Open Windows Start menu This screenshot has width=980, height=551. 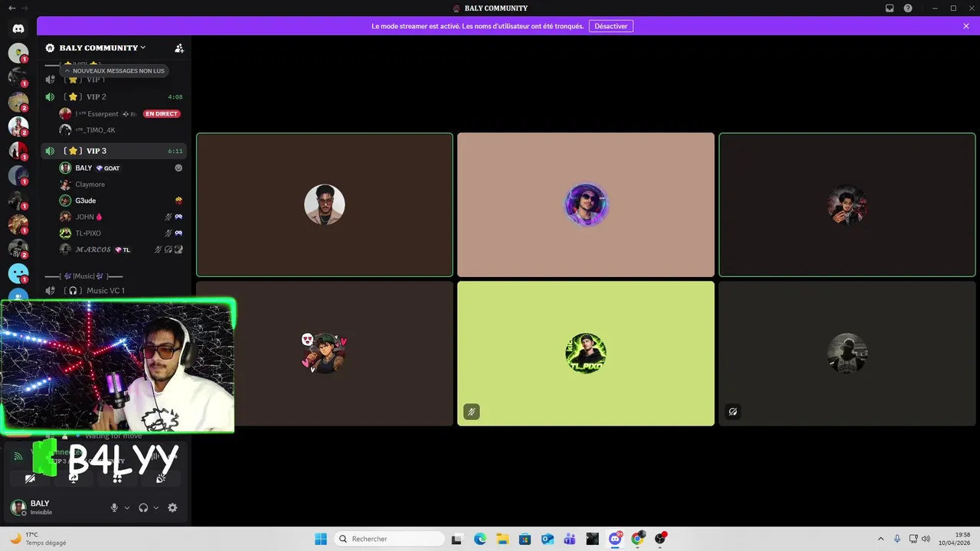321,539
